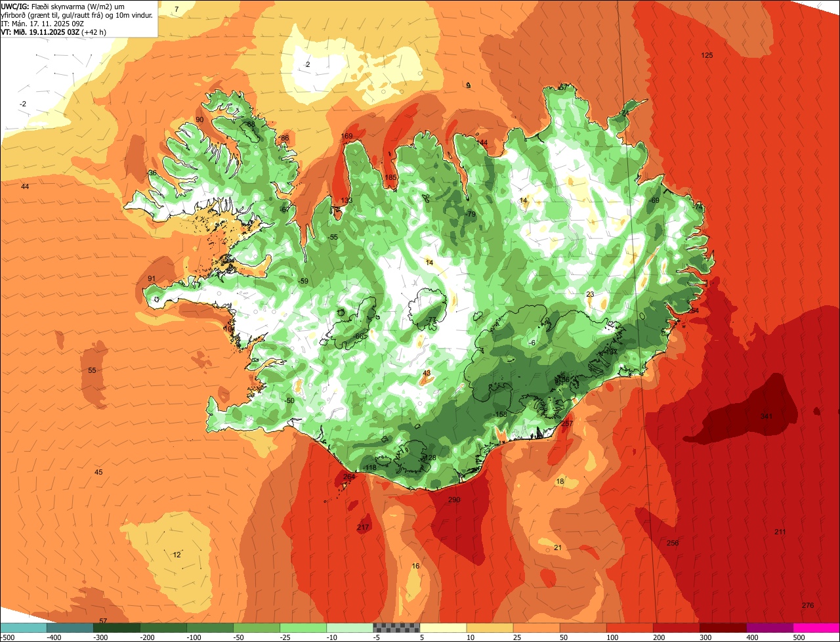
Task: Click the -69 value label
Action: [654, 200]
